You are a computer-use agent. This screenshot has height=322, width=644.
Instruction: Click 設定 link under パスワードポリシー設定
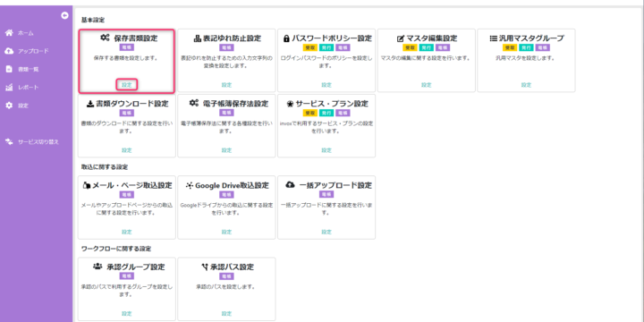[326, 85]
